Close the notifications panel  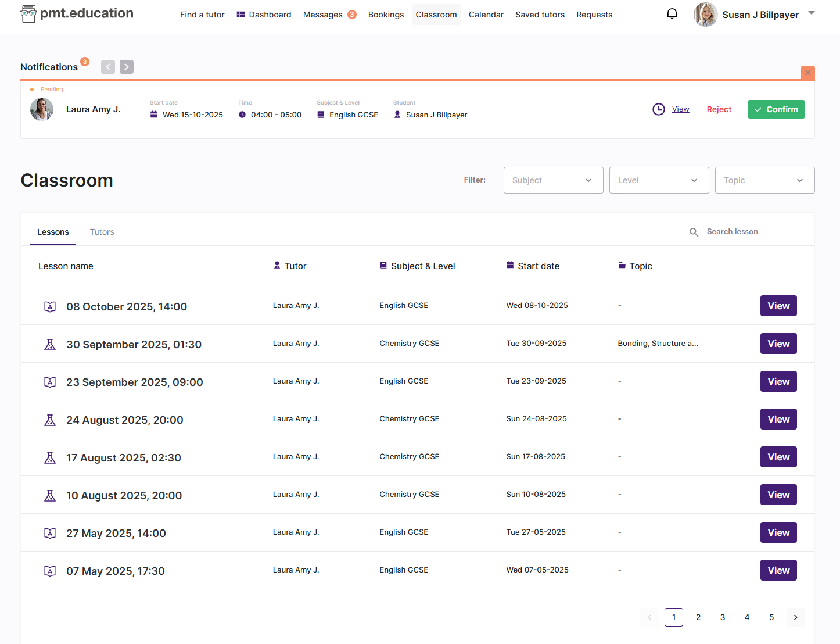pos(807,73)
